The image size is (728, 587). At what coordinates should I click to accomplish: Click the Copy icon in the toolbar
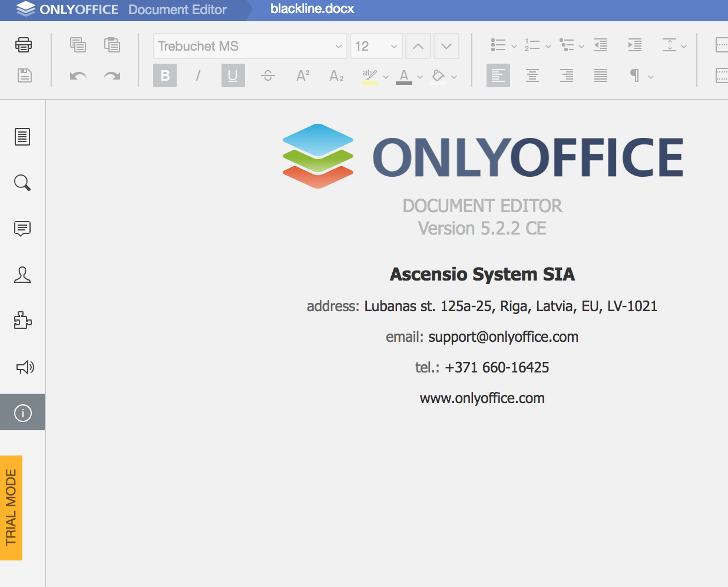78,45
